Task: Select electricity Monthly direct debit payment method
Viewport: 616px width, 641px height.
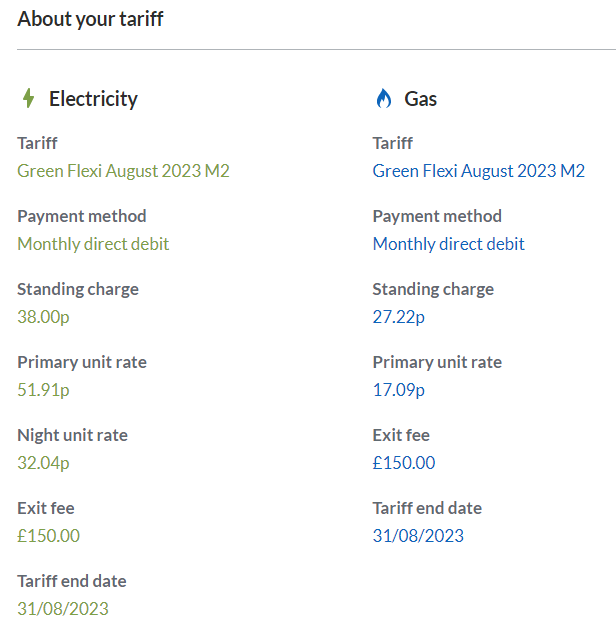Action: [93, 244]
